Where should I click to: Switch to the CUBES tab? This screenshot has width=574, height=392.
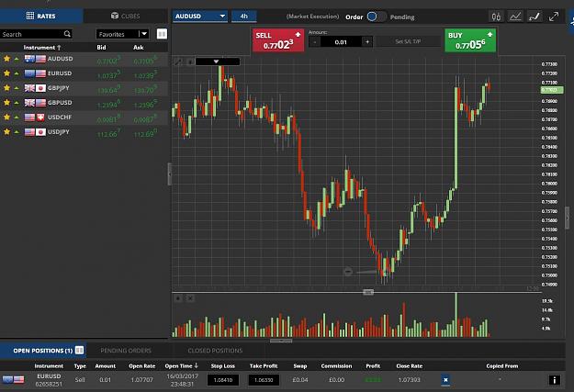click(126, 17)
